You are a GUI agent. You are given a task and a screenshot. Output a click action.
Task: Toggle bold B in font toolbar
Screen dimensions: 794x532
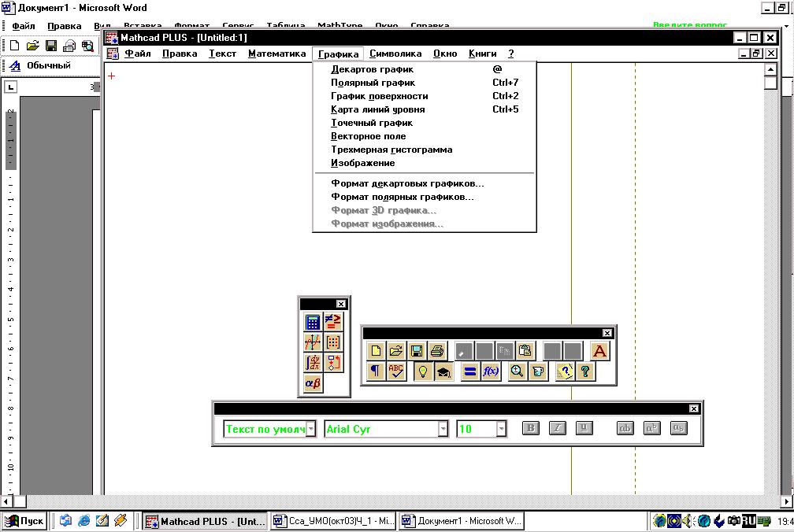click(531, 428)
